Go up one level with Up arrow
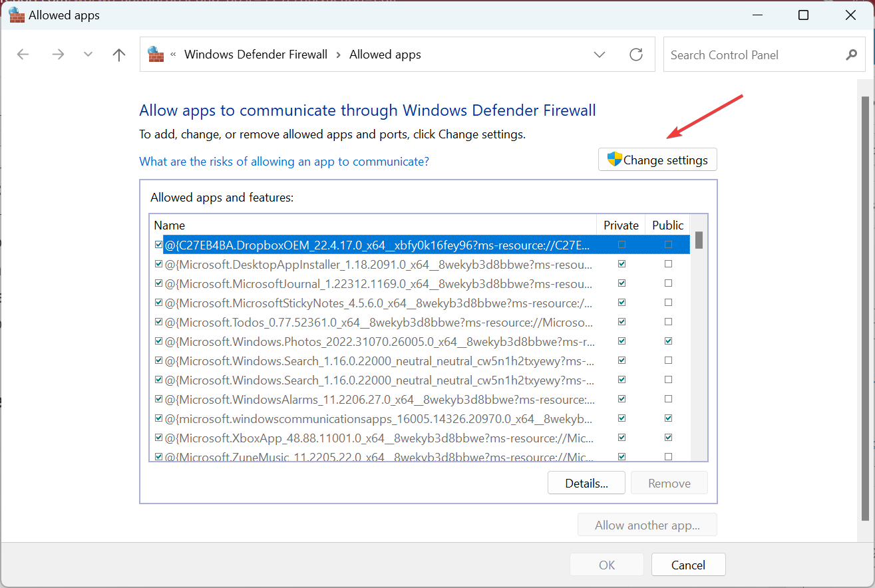The width and height of the screenshot is (875, 588). [119, 55]
